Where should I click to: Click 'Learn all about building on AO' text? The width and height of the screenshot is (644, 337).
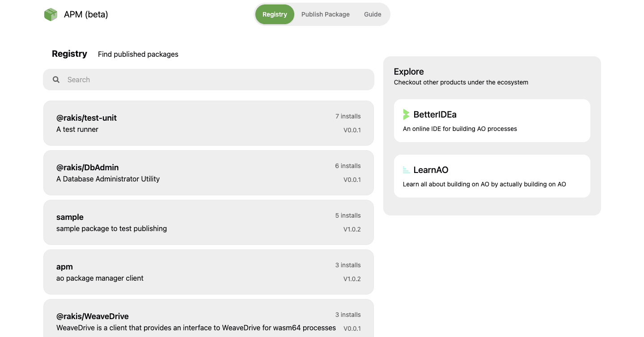[484, 184]
